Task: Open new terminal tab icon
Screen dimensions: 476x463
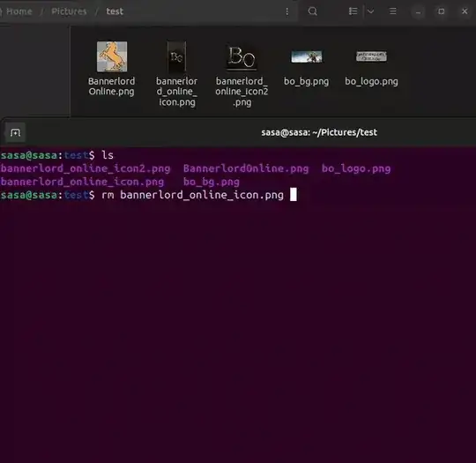Action: [15, 133]
